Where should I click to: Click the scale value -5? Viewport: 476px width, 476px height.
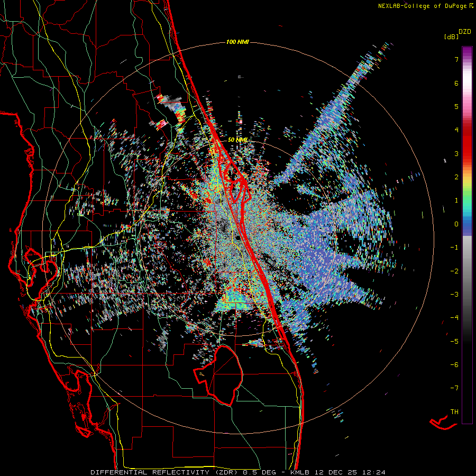coord(454,342)
